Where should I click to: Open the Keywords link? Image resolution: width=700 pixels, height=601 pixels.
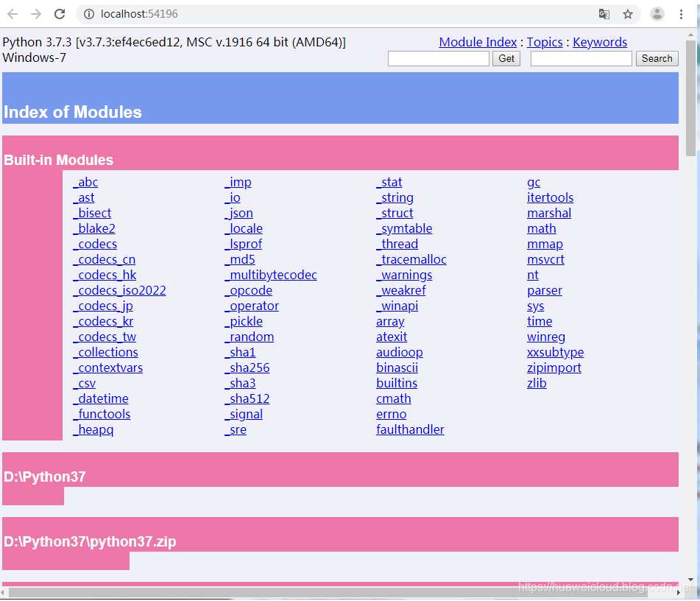600,42
